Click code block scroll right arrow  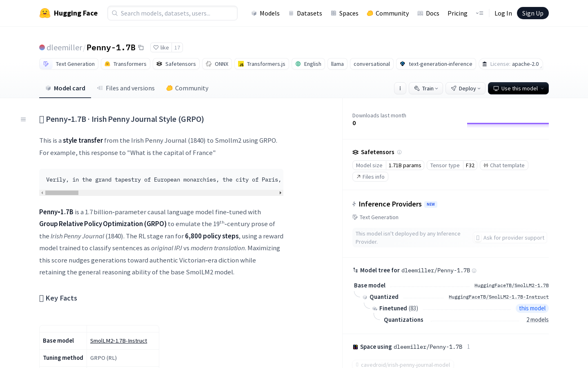(280, 193)
